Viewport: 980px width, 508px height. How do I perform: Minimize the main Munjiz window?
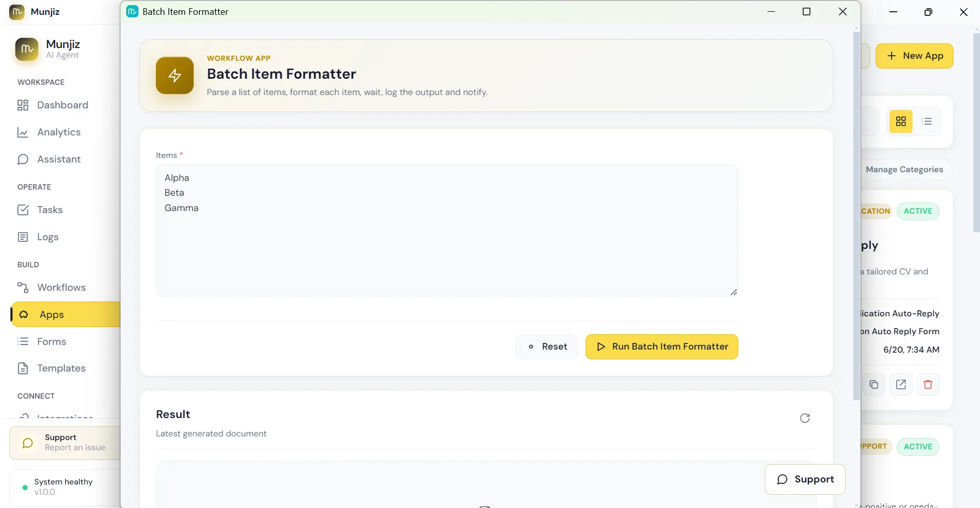pyautogui.click(x=893, y=12)
